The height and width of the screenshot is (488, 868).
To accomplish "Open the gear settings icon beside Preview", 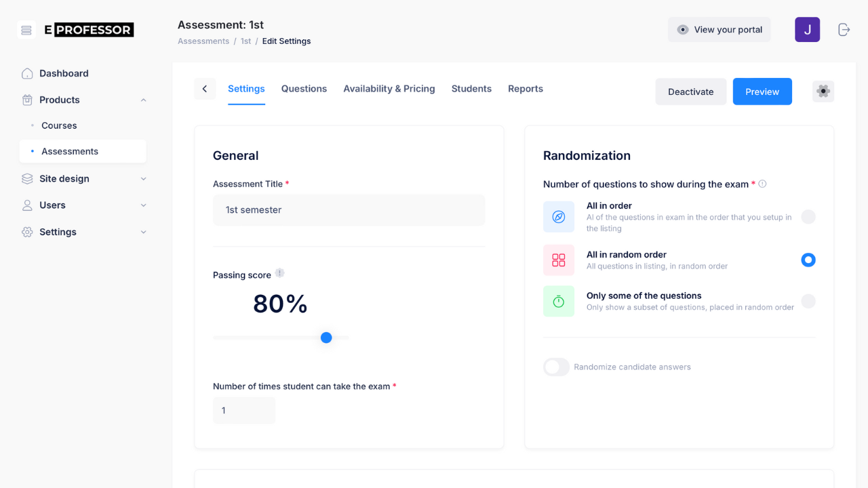I will (x=823, y=91).
